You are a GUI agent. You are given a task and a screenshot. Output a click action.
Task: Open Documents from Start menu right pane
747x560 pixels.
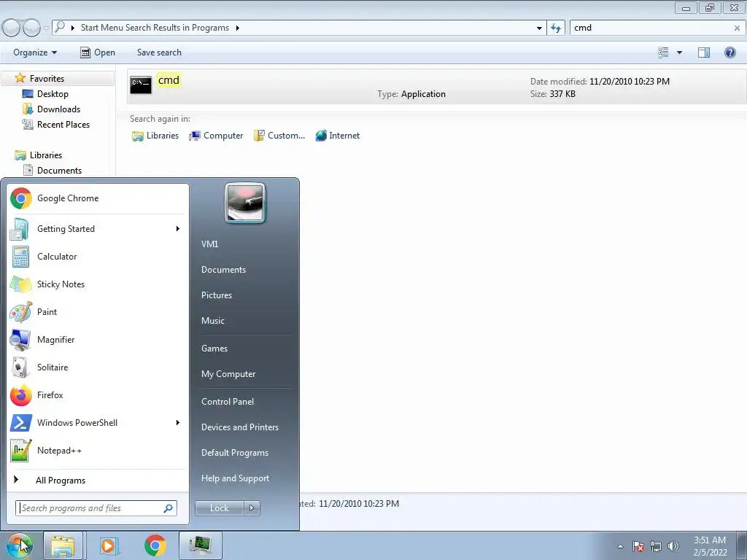(x=223, y=270)
